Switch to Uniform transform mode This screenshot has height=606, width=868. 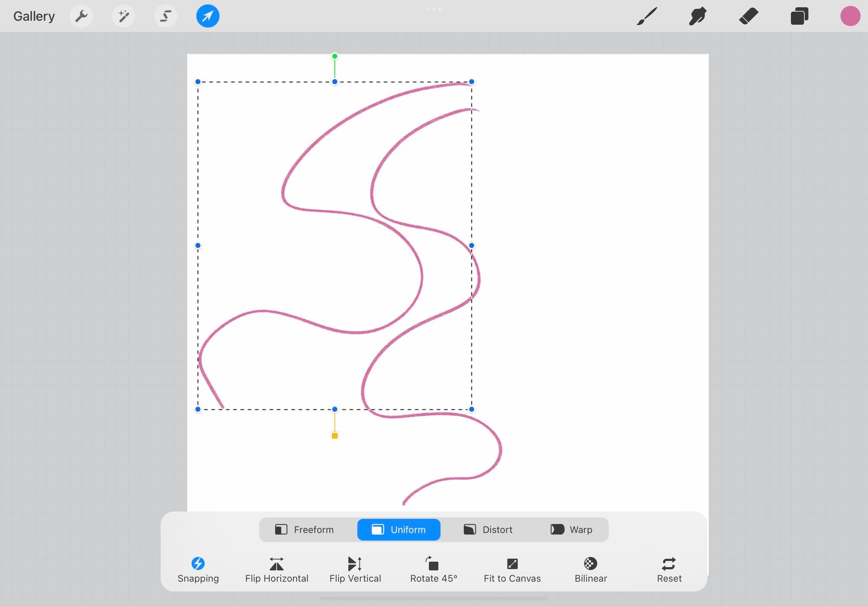[399, 529]
